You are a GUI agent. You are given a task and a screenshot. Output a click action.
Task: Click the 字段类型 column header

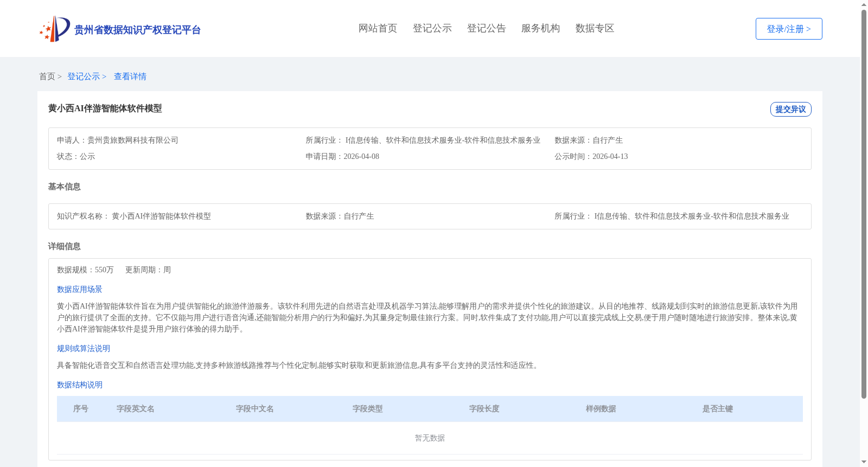click(368, 409)
